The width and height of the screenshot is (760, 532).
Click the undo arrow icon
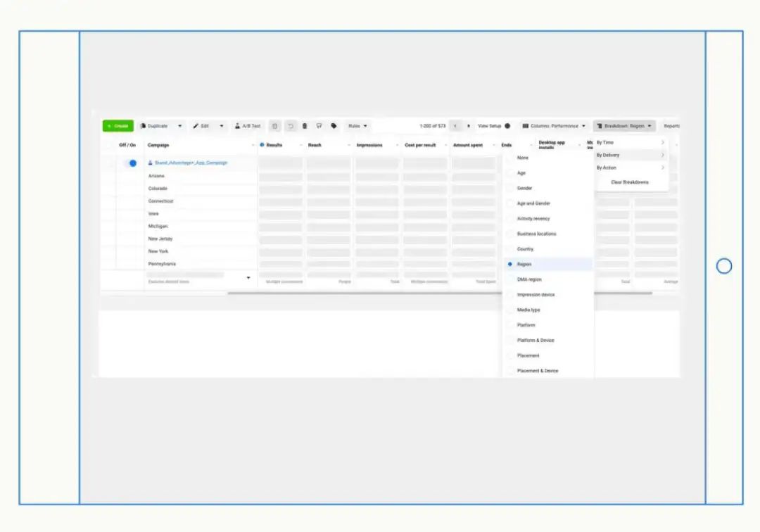tap(291, 126)
